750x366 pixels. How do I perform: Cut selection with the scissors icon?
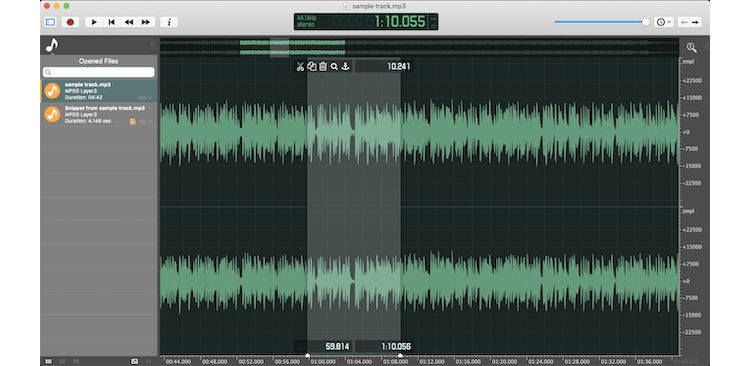click(x=300, y=67)
